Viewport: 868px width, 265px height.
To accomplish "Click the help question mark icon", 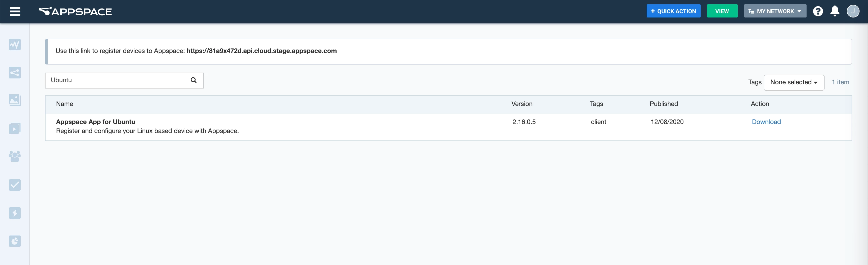I will tap(818, 11).
